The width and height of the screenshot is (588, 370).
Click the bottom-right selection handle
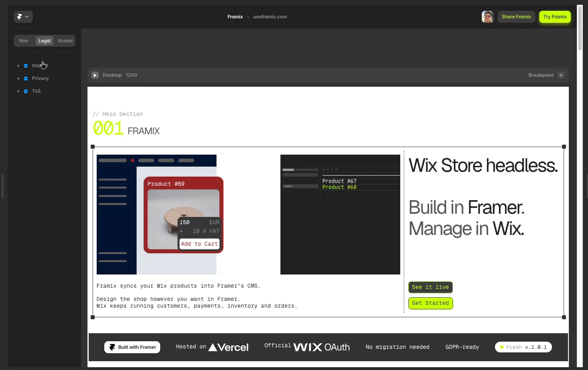(x=564, y=317)
